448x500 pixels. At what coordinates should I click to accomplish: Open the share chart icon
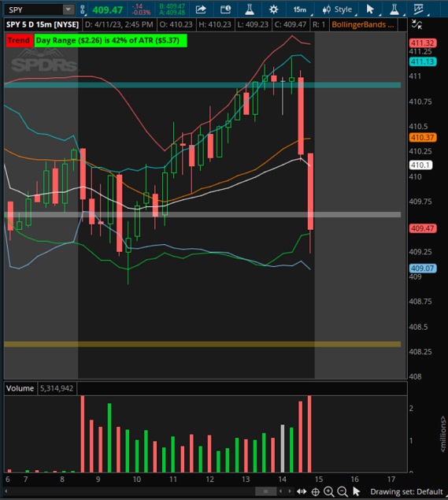click(x=201, y=9)
